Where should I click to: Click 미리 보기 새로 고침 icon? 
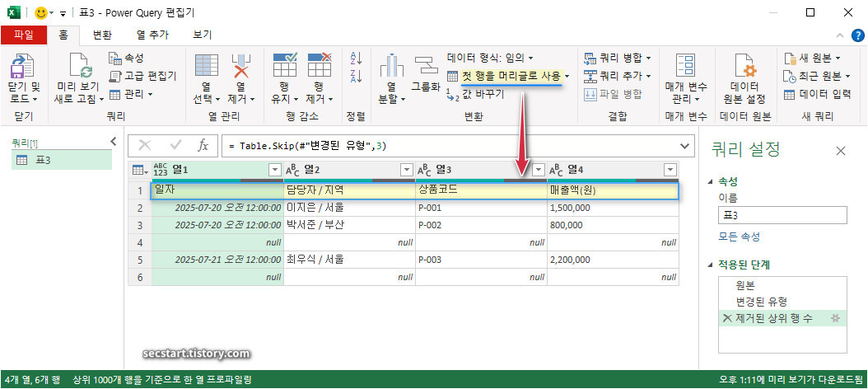tap(80, 65)
